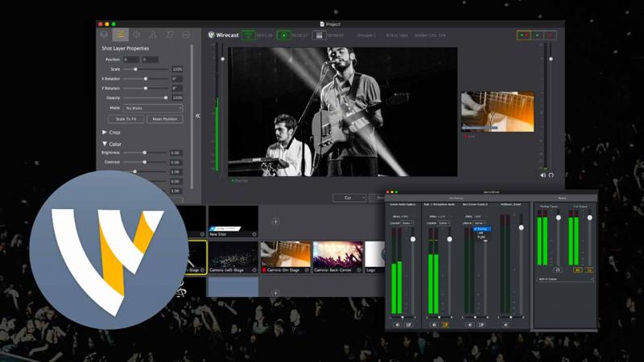Add a shot with the plus icon in top layer
Viewport: 644px width, 362px height.
click(x=275, y=221)
